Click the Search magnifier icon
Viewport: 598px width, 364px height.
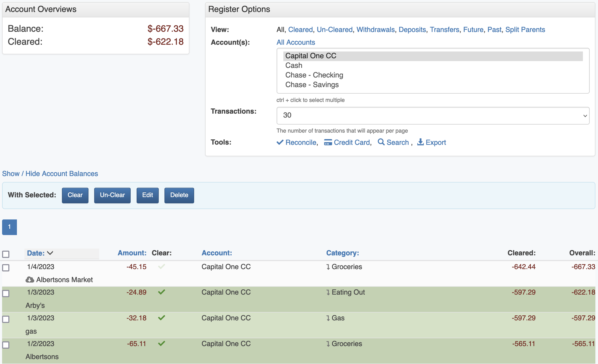381,142
